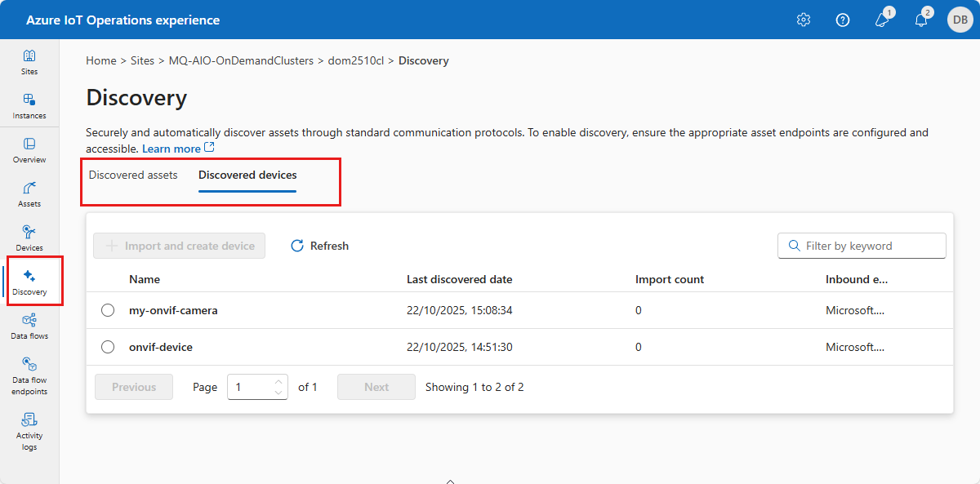Viewport: 980px width, 484px height.
Task: Open MQ-AIO-OnDemandClusters in the breadcrumb
Action: coord(241,60)
